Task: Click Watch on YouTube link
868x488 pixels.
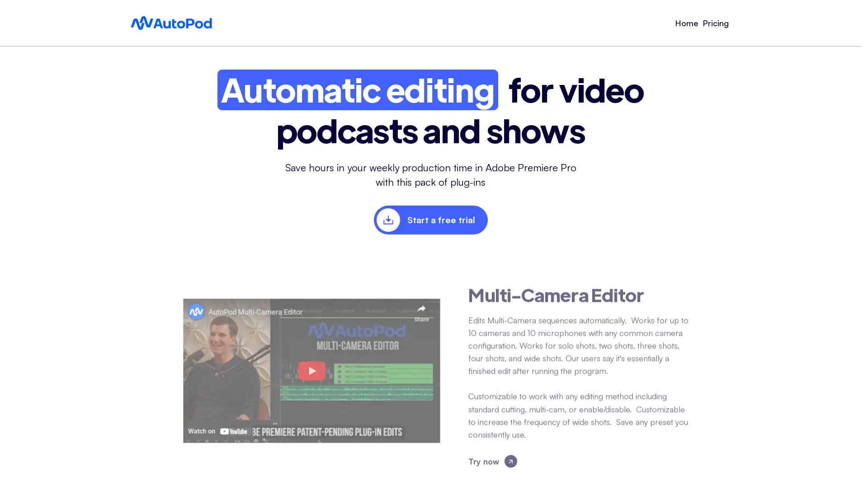Action: (x=218, y=431)
